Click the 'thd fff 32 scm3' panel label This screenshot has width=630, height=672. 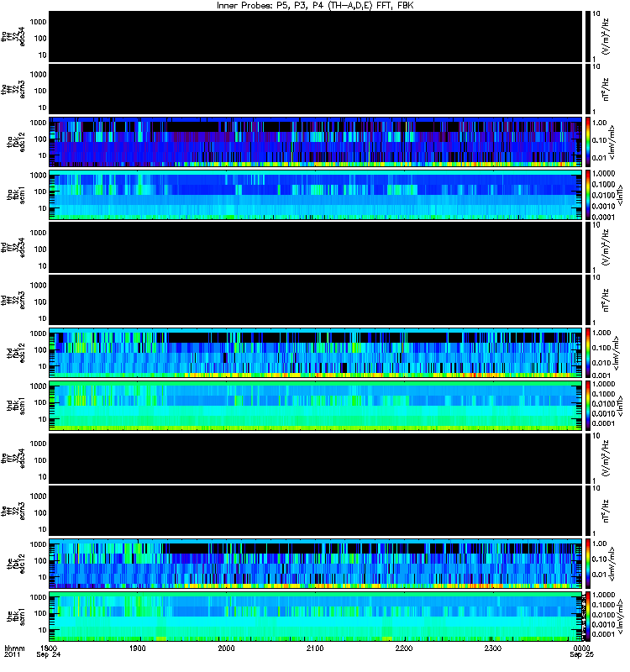[13, 300]
